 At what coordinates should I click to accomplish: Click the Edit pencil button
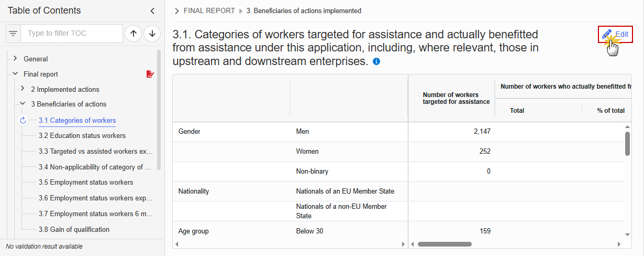click(615, 34)
